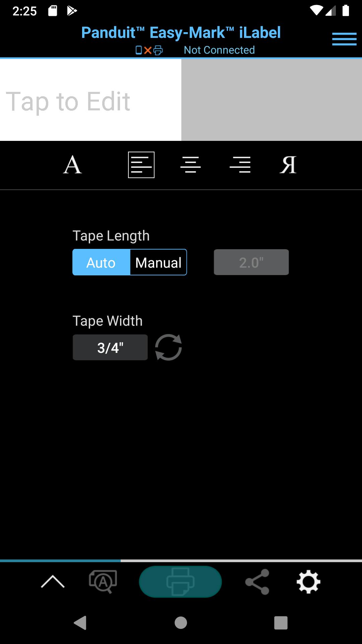Select right text alignment
This screenshot has height=644, width=362.
click(240, 165)
